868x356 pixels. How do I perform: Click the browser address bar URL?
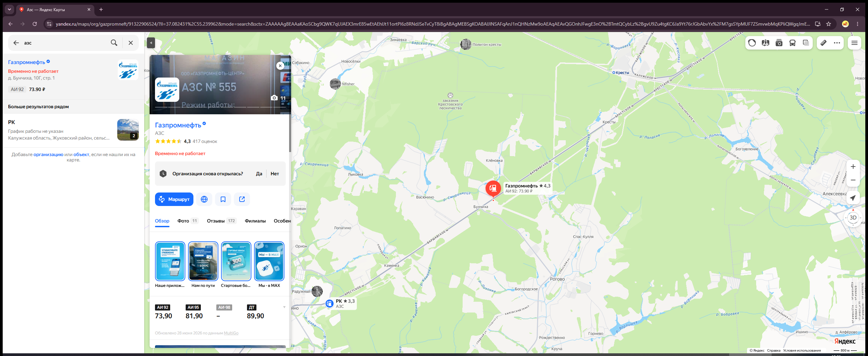(x=433, y=24)
